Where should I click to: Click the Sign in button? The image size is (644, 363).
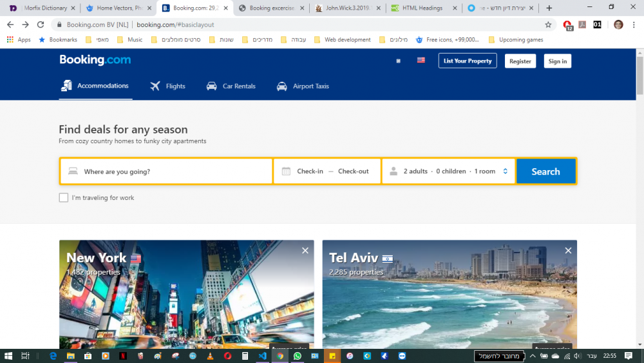click(557, 61)
